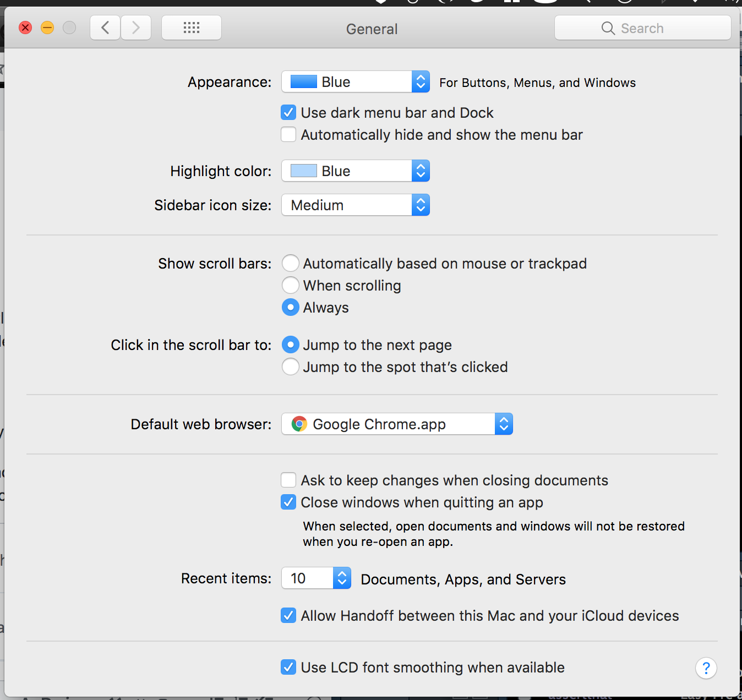Select When scrolling for scroll bars
Screen dimensions: 742x700
[290, 285]
